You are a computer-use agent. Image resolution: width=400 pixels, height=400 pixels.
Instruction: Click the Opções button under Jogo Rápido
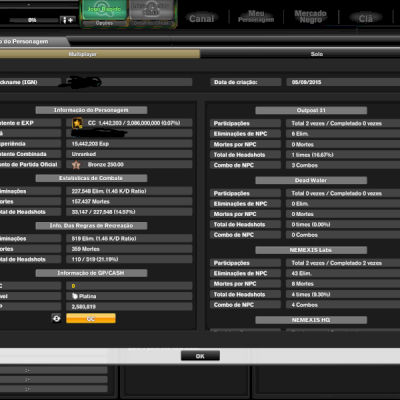(104, 23)
